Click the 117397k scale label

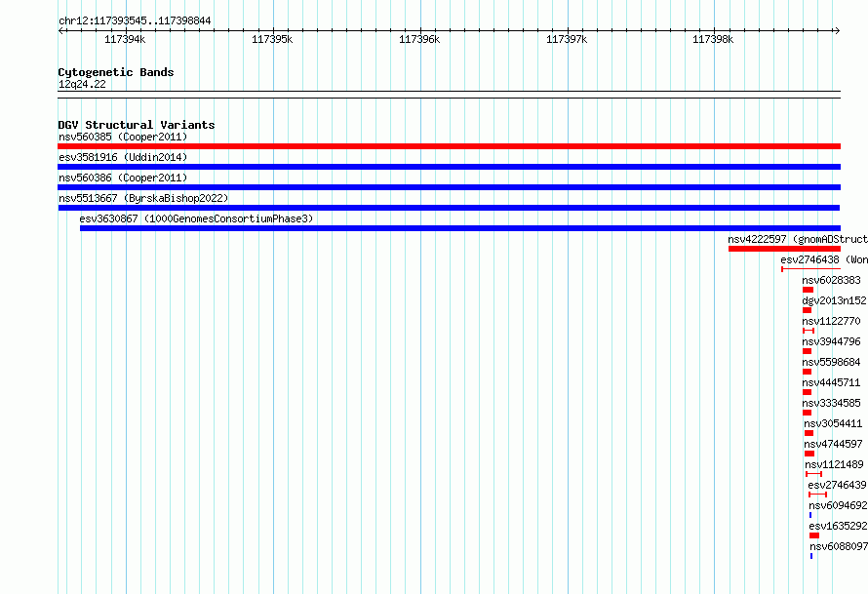pyautogui.click(x=567, y=39)
